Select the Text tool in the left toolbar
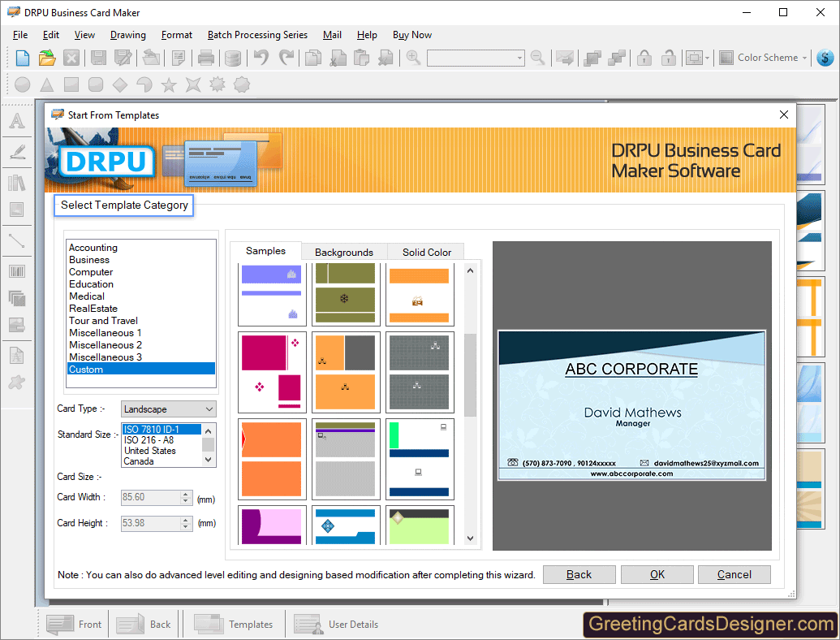Viewport: 840px width, 640px height. point(17,121)
